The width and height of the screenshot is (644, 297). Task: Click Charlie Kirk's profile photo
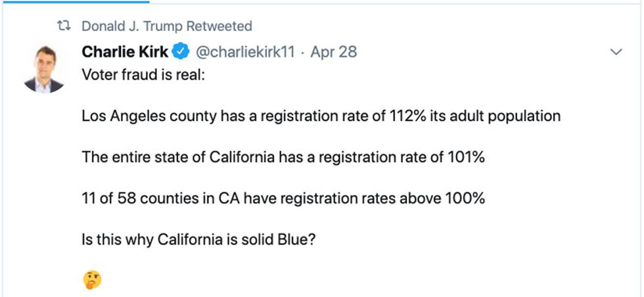pos(43,70)
